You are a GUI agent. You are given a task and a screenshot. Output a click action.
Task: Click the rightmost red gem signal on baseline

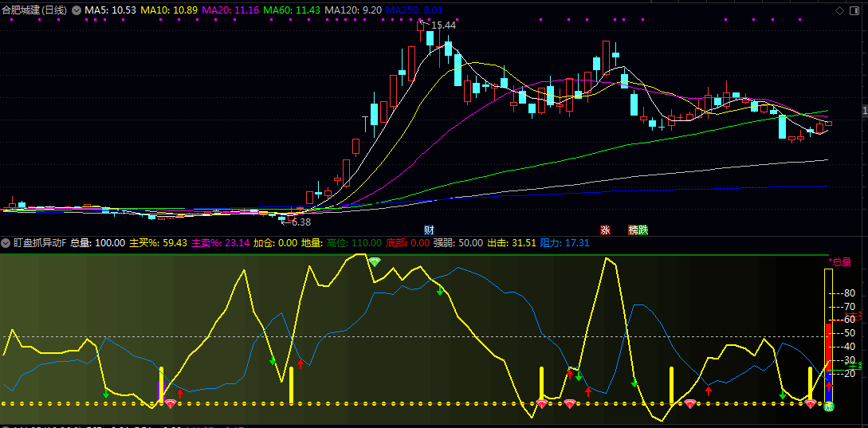(x=811, y=405)
